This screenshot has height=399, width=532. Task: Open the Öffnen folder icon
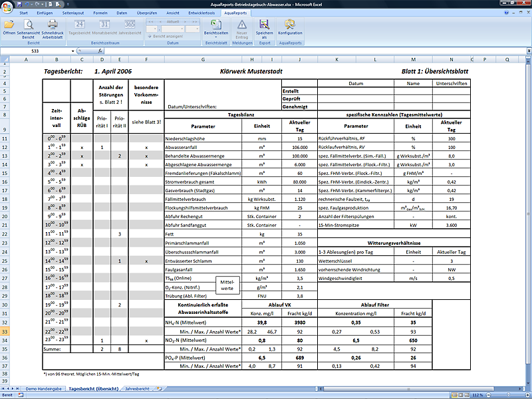[x=9, y=27]
